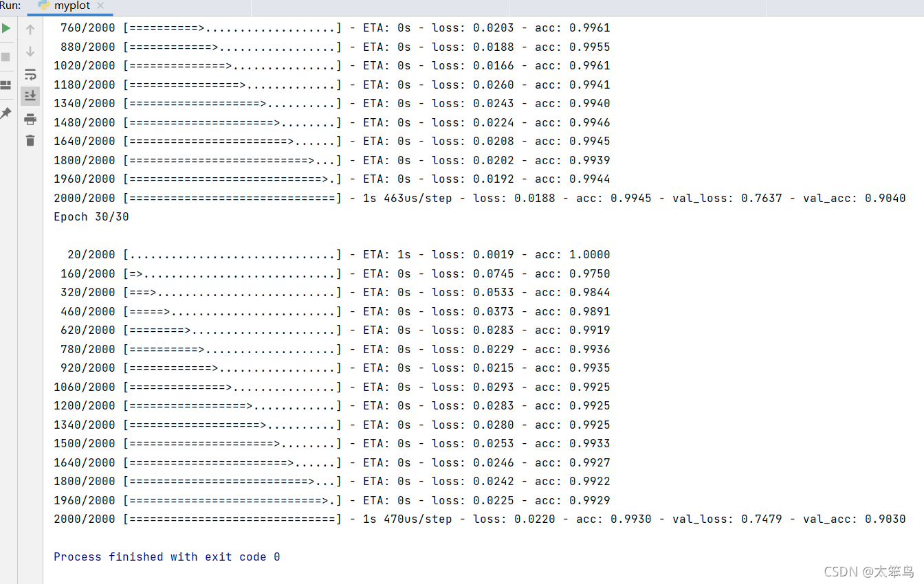The image size is (924, 584).
Task: Clear console with the trash icon
Action: coord(30,141)
